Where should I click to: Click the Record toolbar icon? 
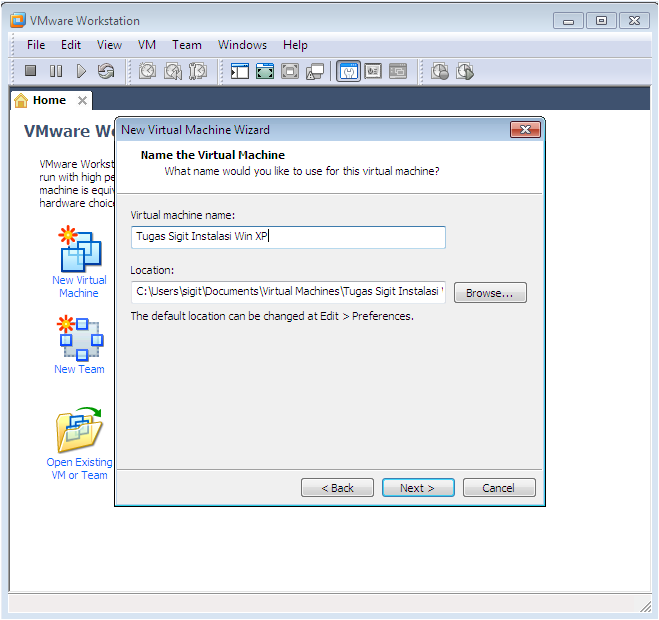tap(440, 71)
